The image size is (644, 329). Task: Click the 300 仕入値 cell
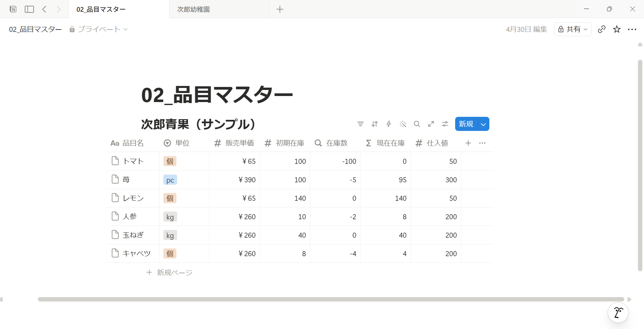(436, 180)
